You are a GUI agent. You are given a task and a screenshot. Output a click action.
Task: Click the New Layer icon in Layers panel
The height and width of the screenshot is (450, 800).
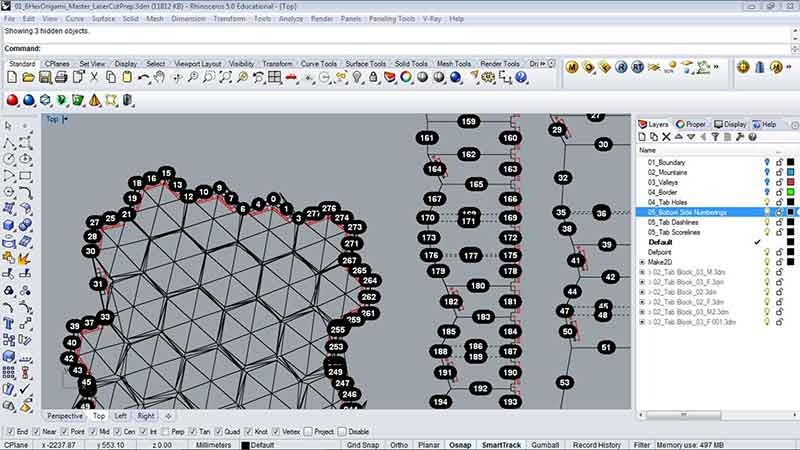(x=642, y=137)
